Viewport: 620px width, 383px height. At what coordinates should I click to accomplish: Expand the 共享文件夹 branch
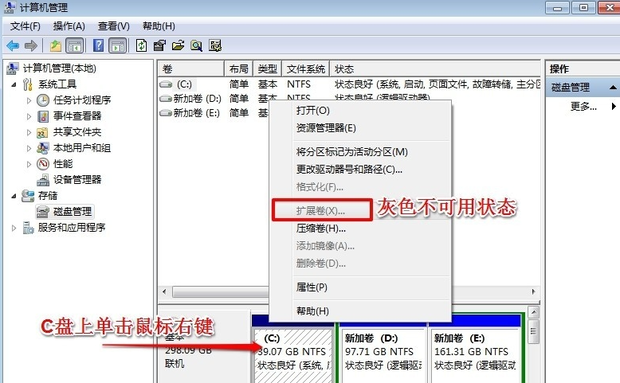28,132
